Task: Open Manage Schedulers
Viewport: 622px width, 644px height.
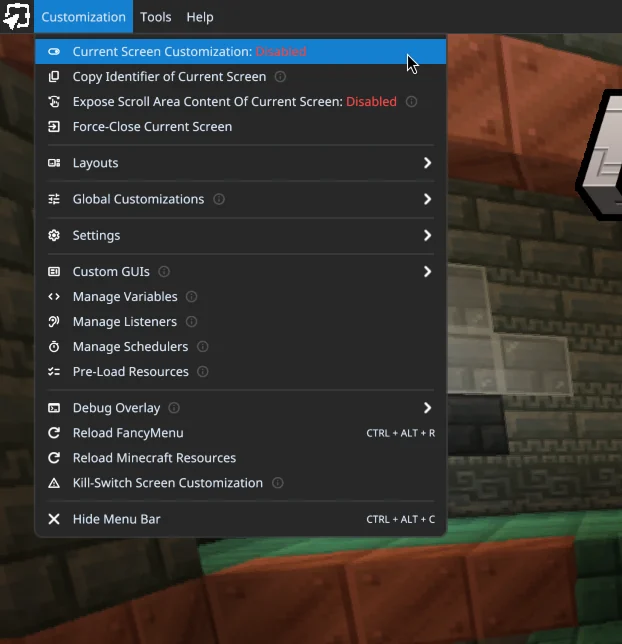Action: click(x=241, y=347)
